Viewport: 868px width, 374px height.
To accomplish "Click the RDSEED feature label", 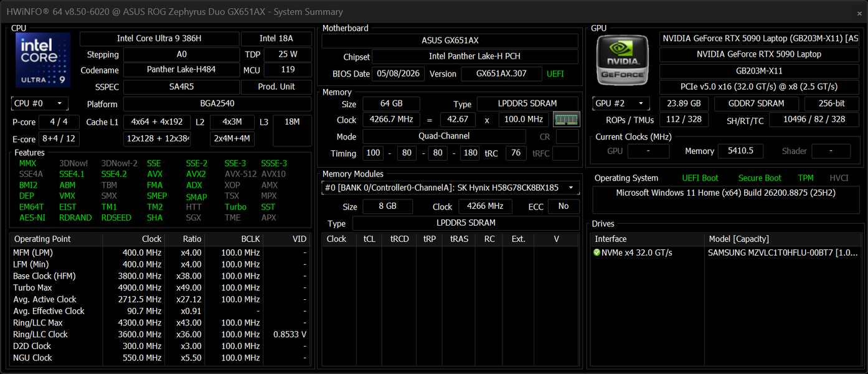I will click(116, 218).
